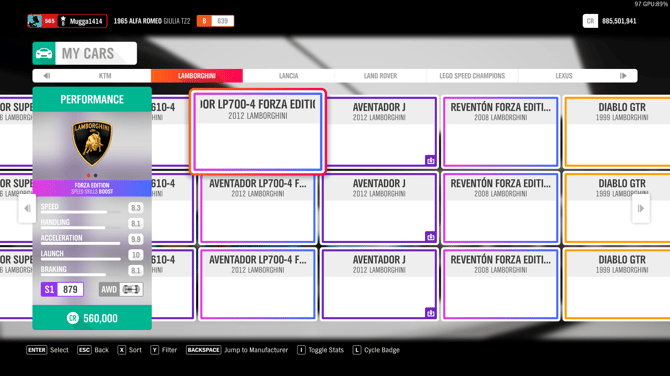Switch to the Lancia manufacturer tab
670x376 pixels.
coord(288,76)
